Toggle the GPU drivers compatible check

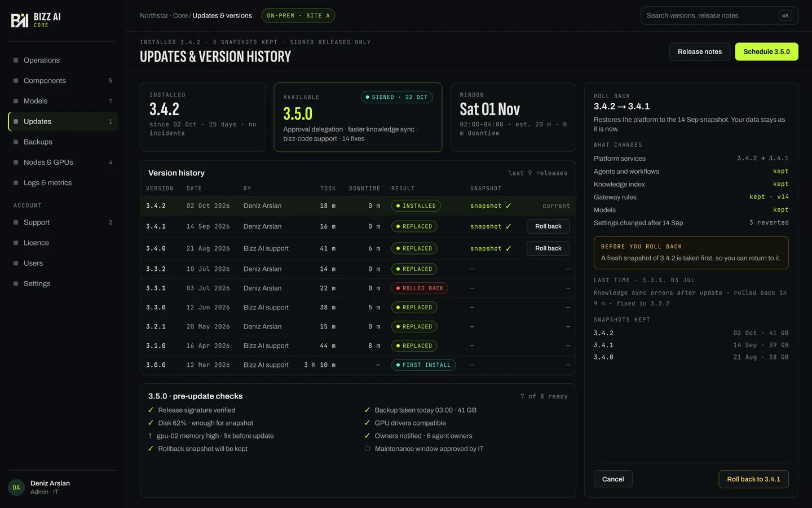367,423
